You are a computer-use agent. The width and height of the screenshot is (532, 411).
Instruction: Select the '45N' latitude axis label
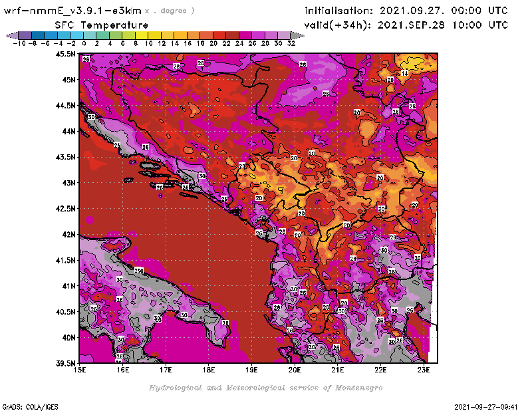(68, 80)
